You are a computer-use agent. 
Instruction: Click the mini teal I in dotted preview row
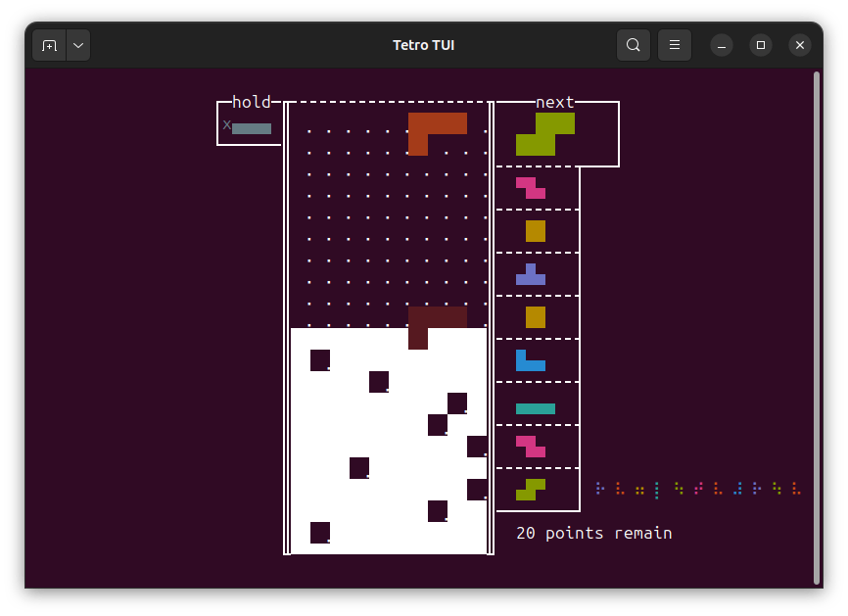pyautogui.click(x=656, y=491)
